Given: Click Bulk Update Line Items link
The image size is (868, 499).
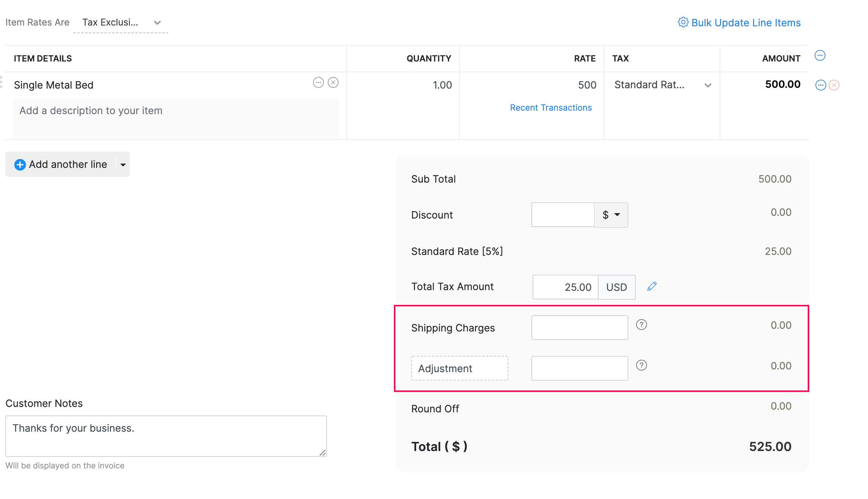Looking at the screenshot, I should tap(745, 23).
